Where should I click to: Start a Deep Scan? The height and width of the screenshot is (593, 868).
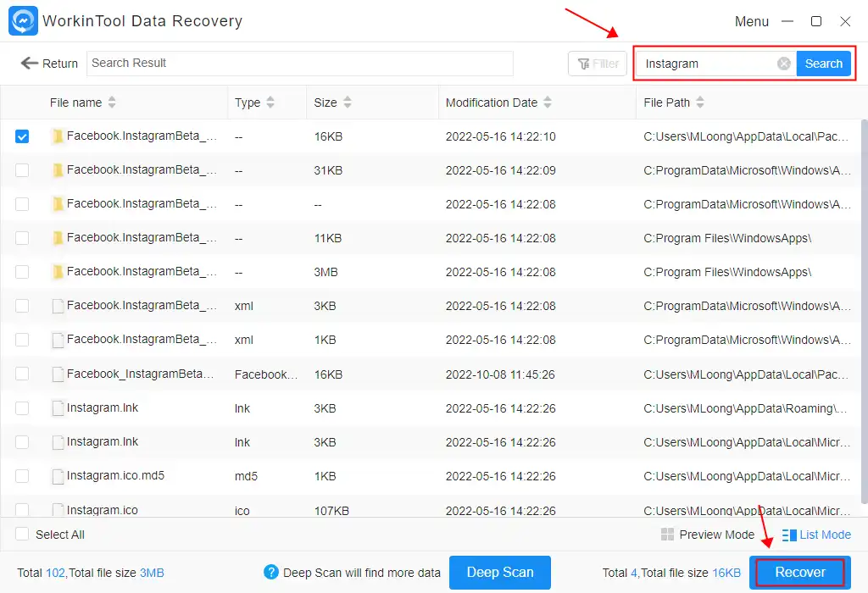500,573
